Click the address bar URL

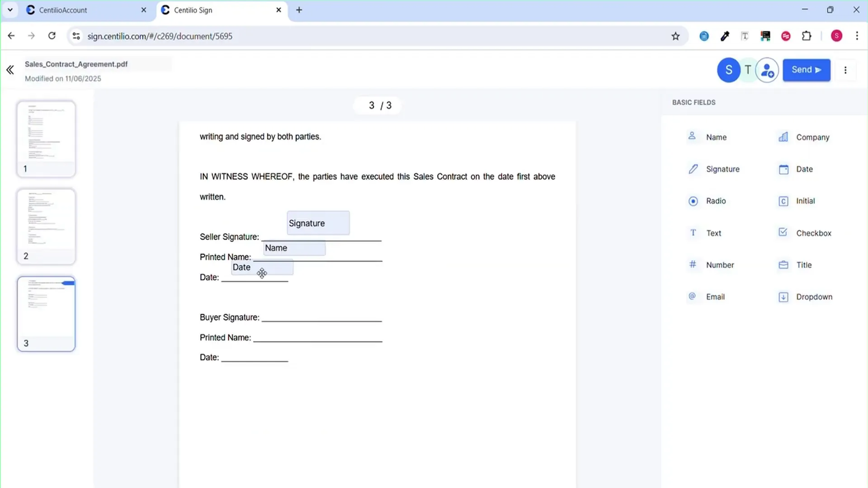[x=160, y=36]
